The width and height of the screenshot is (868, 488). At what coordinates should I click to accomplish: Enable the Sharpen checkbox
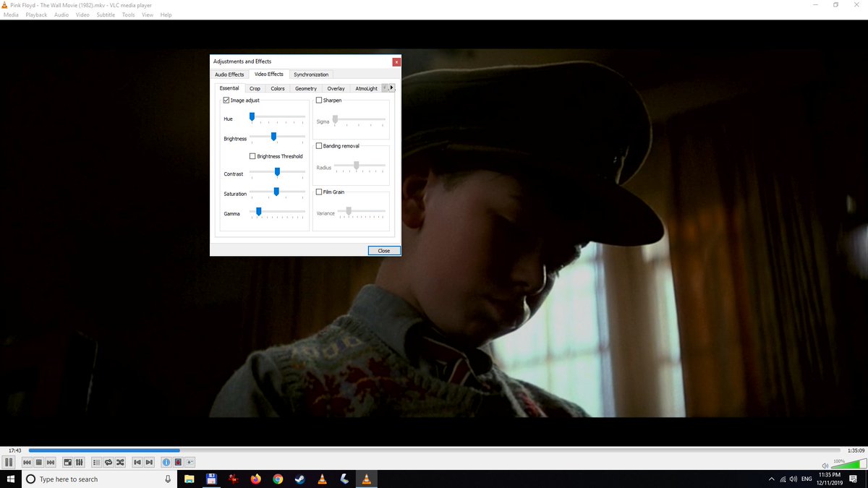point(319,100)
